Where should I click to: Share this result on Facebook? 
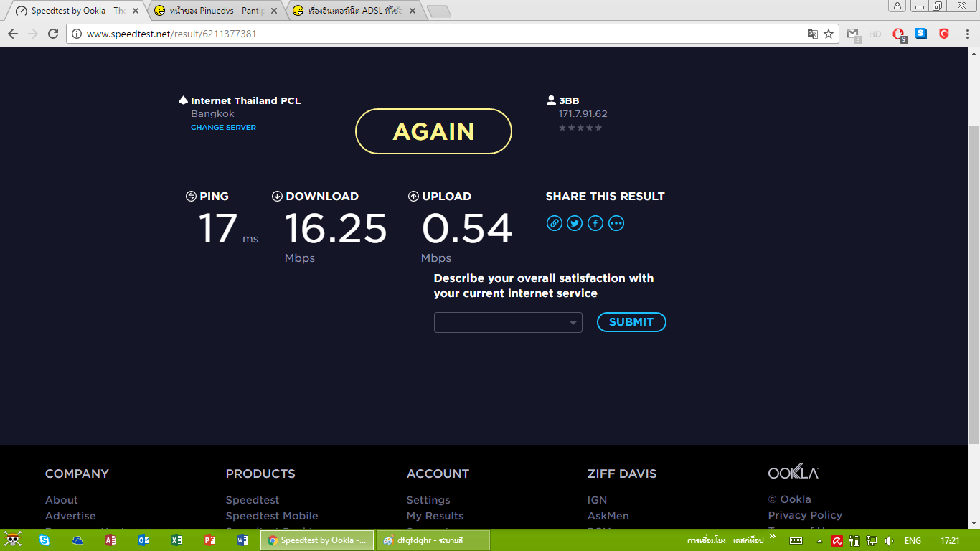[x=595, y=223]
